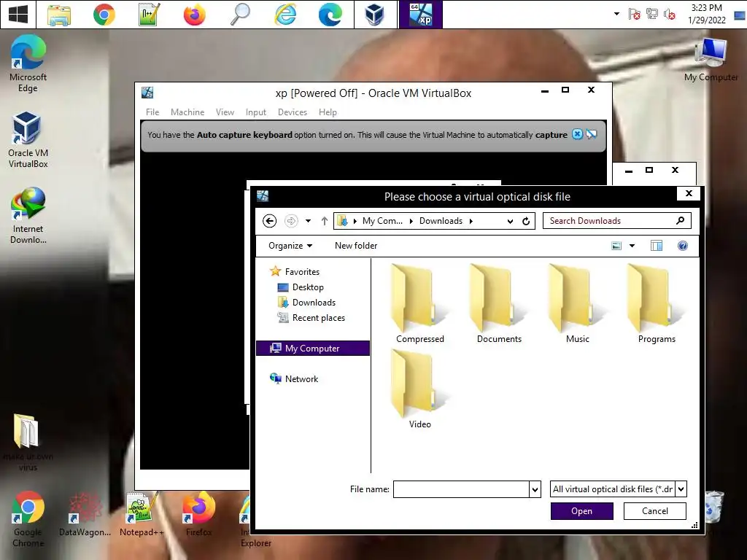Click the Search Downloads field
This screenshot has width=747, height=560.
[x=617, y=221]
